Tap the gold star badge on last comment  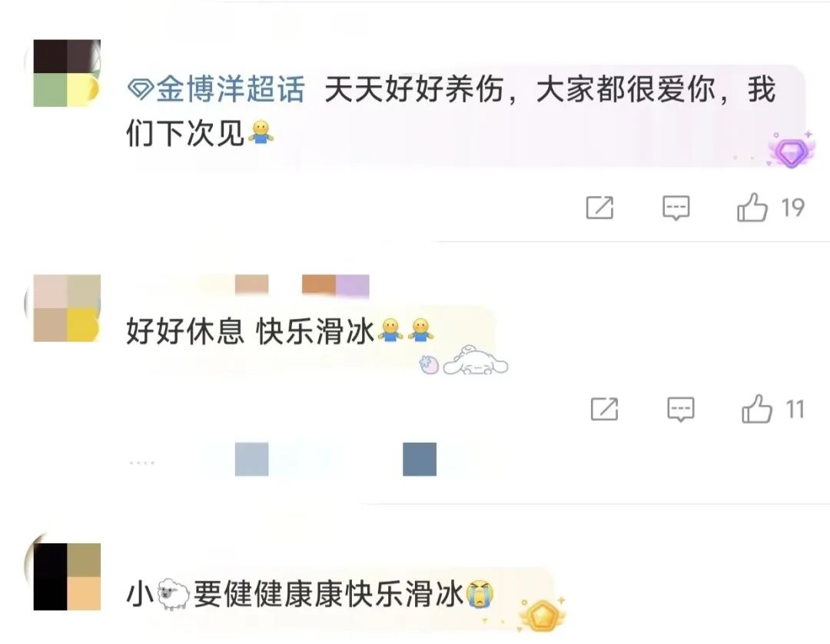point(542,615)
